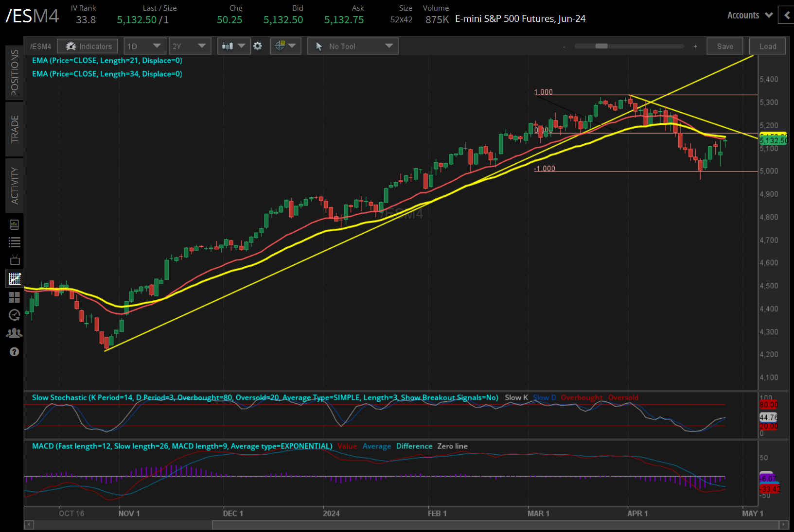Open the TV live video panel
Screen dimensions: 794x532
14,260
